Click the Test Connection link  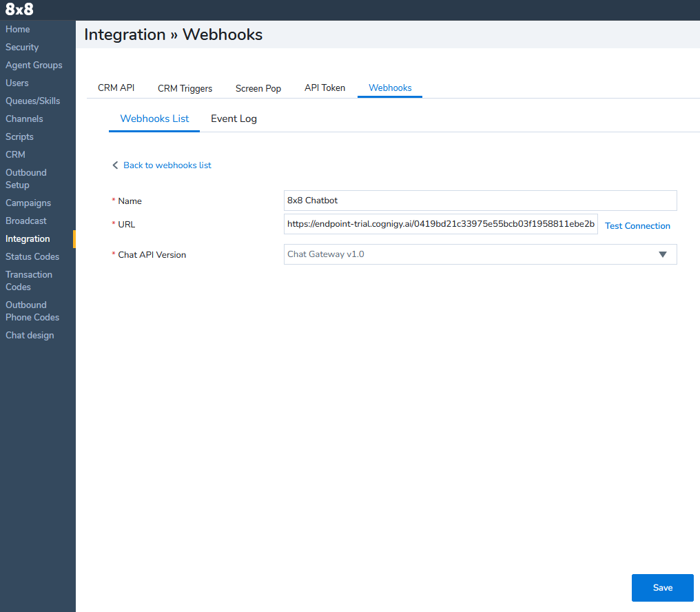(637, 225)
